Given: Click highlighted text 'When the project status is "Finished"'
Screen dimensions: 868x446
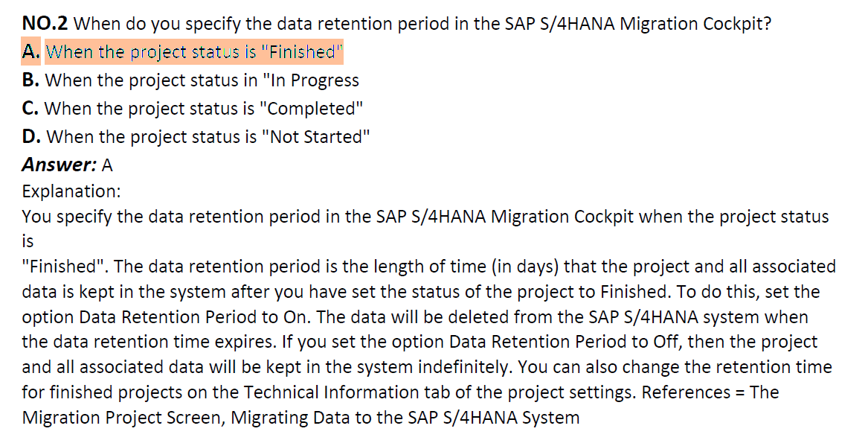Looking at the screenshot, I should (194, 51).
